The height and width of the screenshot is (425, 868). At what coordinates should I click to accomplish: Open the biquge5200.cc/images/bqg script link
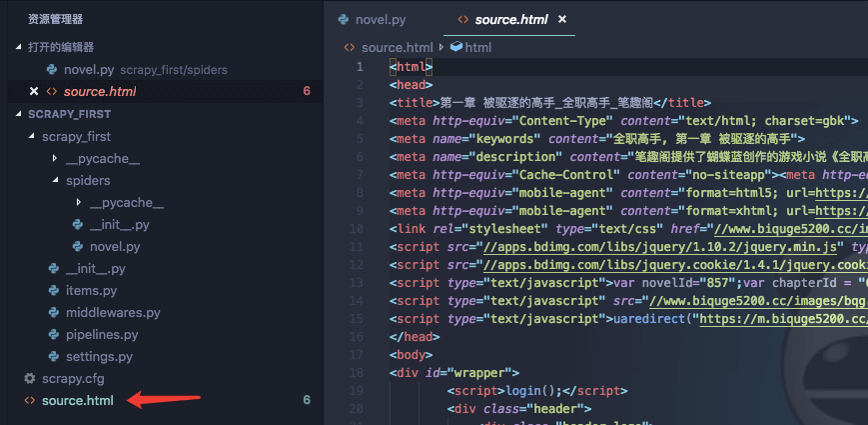[758, 300]
